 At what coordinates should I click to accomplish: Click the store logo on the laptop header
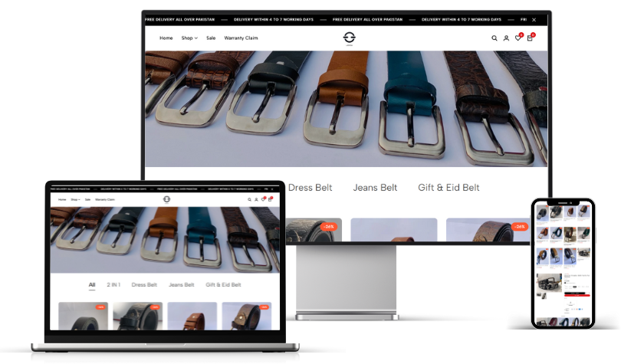(x=166, y=199)
